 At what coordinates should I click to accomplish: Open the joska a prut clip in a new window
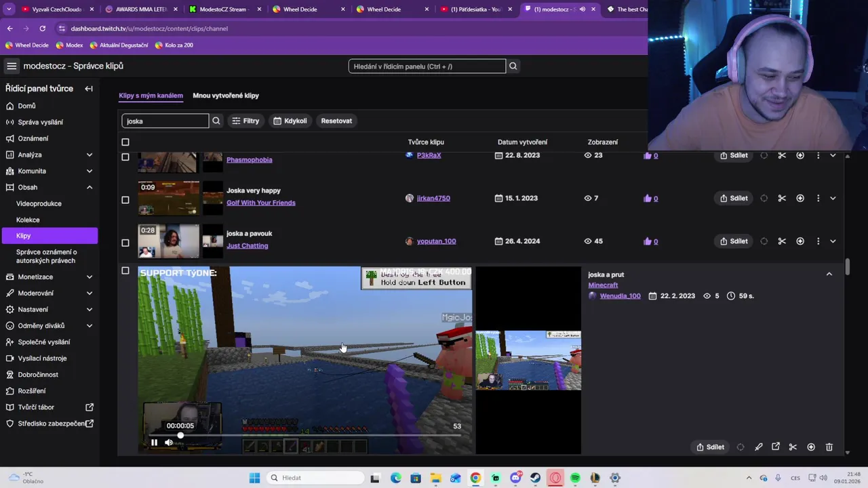tap(776, 447)
